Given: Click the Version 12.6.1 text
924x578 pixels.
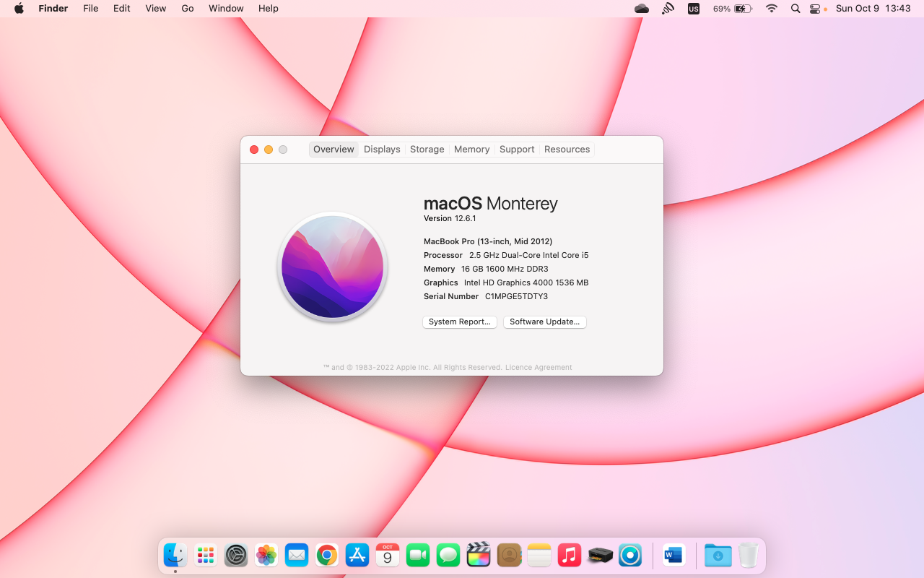Looking at the screenshot, I should coord(450,219).
